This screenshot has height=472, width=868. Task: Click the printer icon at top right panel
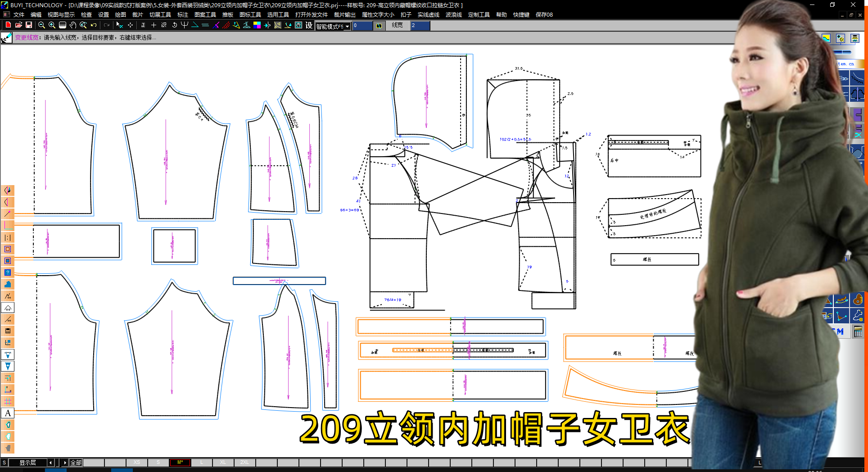coord(855,38)
